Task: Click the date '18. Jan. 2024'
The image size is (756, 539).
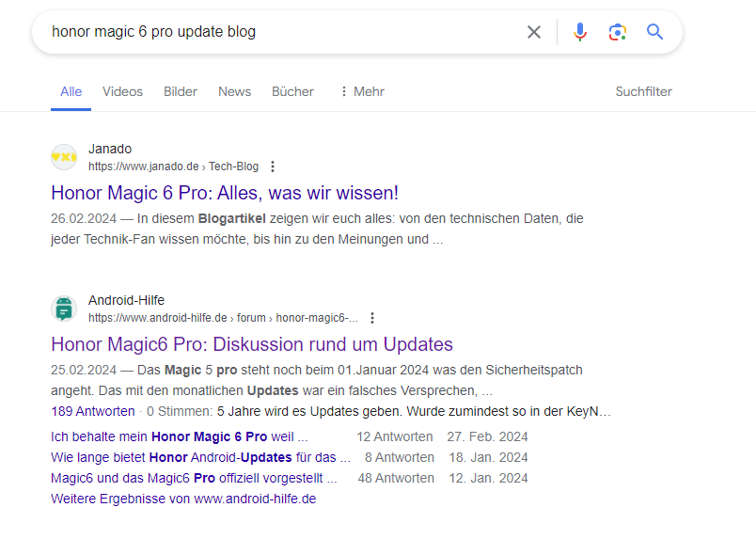Action: [x=488, y=457]
